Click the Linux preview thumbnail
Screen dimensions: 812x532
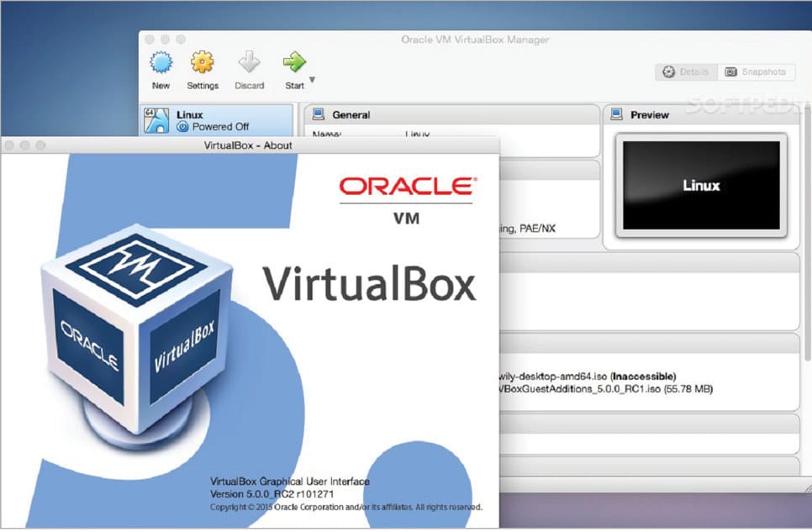[701, 185]
